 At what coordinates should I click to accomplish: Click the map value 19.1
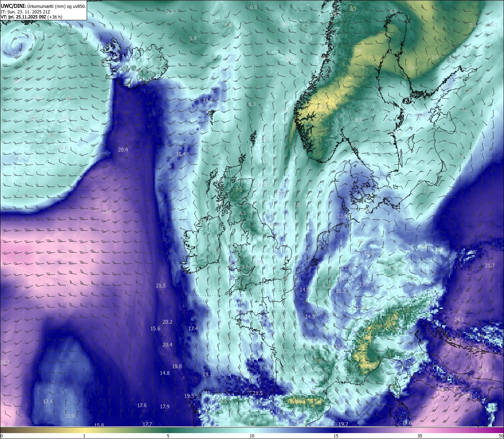point(207,374)
